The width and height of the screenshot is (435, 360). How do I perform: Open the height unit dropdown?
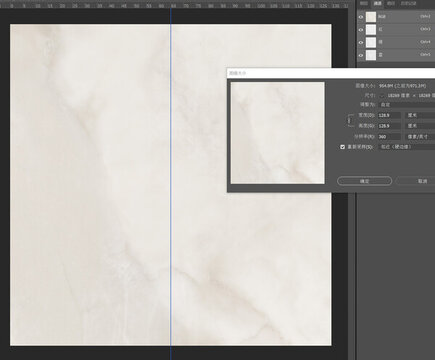pos(420,126)
